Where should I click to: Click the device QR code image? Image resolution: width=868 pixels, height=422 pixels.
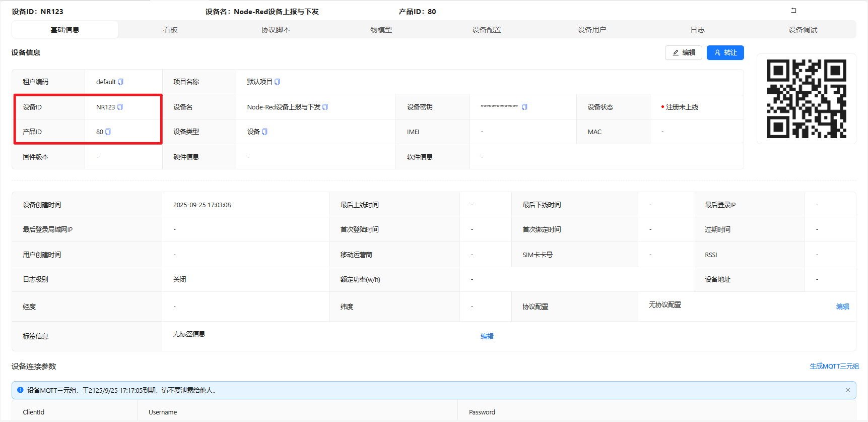(806, 99)
